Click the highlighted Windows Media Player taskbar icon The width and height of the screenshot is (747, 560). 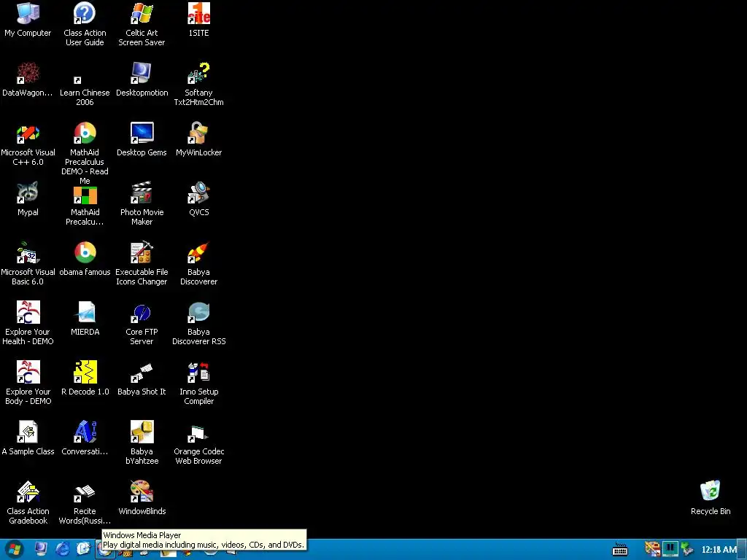coord(105,551)
